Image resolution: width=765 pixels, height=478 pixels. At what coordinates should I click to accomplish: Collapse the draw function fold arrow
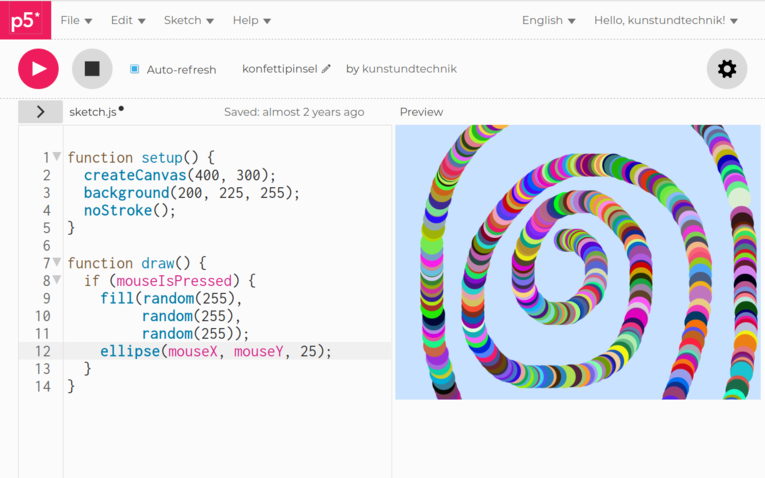tap(57, 263)
